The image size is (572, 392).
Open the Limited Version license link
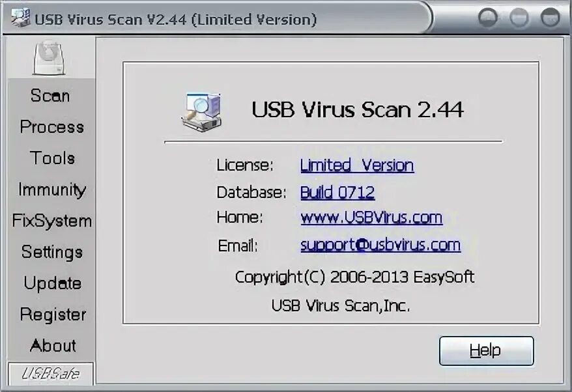pyautogui.click(x=357, y=165)
